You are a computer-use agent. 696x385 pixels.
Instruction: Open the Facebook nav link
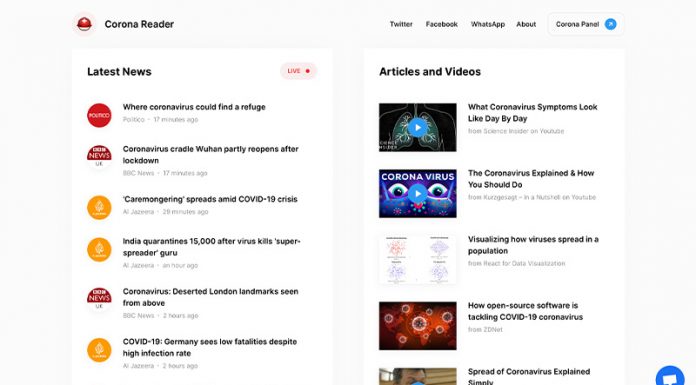tap(441, 24)
